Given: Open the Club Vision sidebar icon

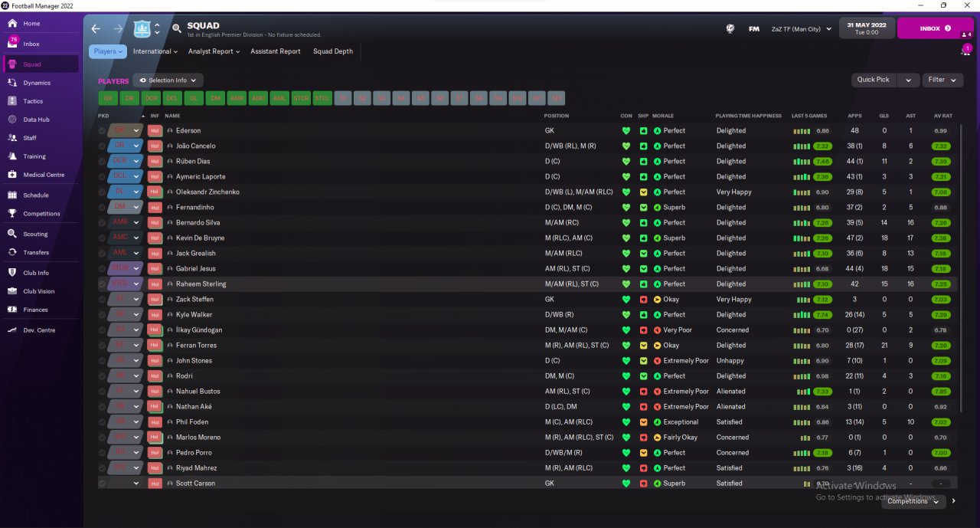Looking at the screenshot, I should pos(12,291).
